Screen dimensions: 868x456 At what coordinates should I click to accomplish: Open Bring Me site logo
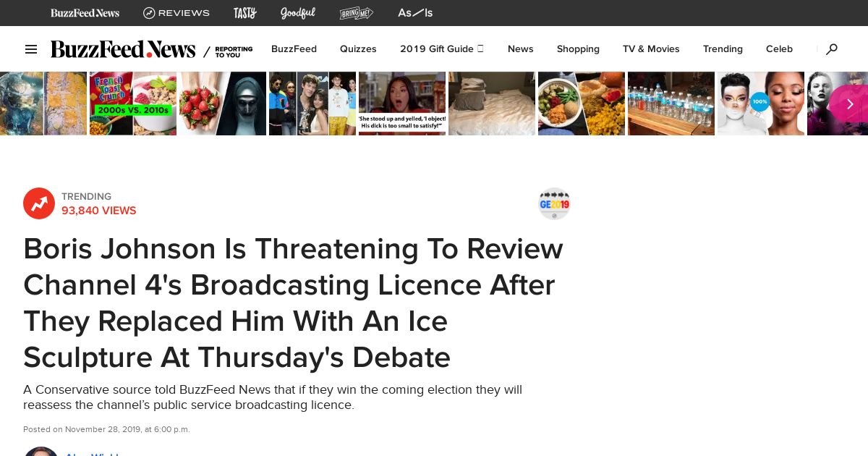coord(357,13)
